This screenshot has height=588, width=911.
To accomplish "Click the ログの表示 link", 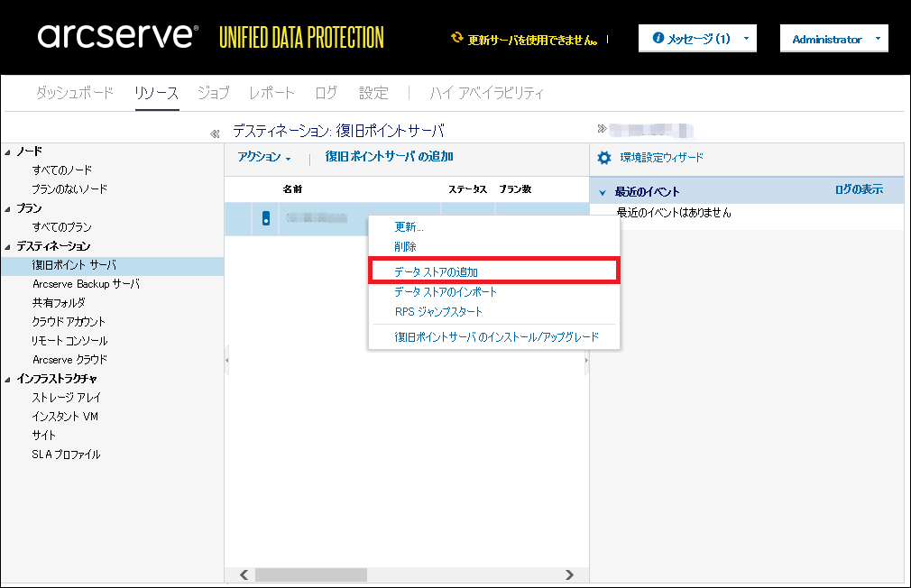I will (859, 189).
